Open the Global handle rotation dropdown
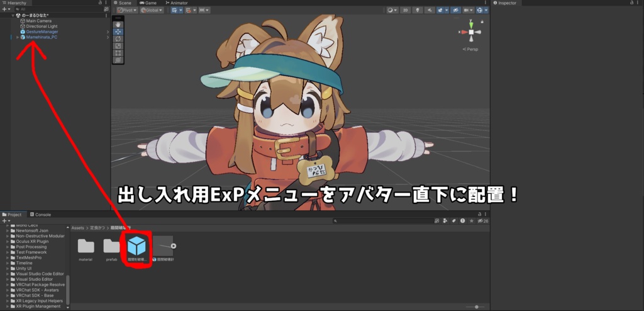Image resolution: width=644 pixels, height=311 pixels. tap(152, 10)
